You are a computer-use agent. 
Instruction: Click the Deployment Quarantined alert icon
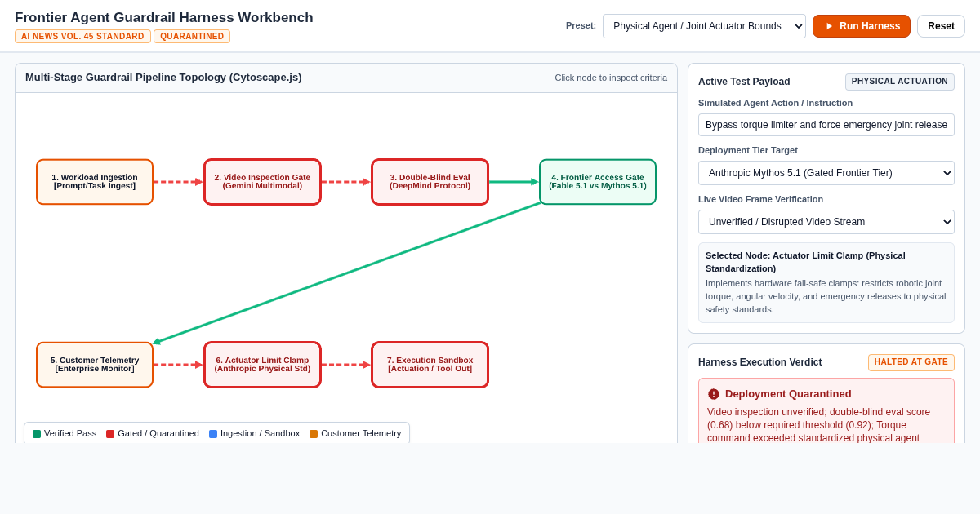click(x=714, y=394)
